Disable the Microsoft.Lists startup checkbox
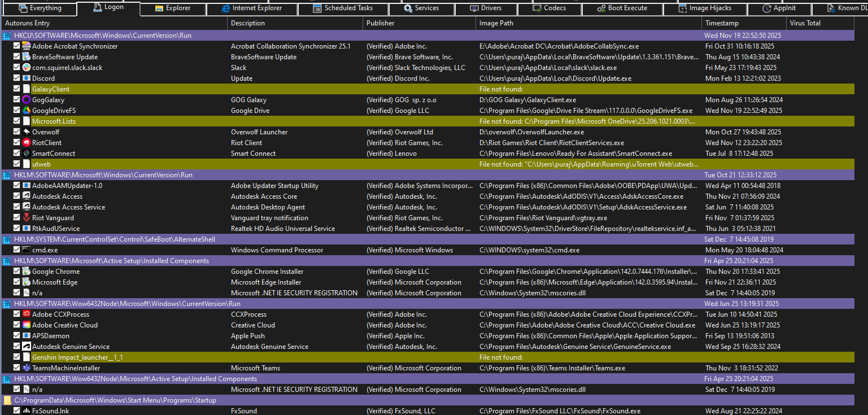 pos(16,121)
